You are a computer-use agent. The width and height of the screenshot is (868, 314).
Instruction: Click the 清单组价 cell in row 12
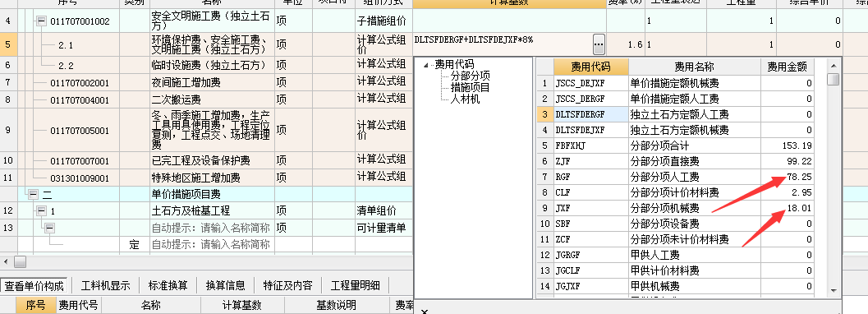click(x=383, y=211)
